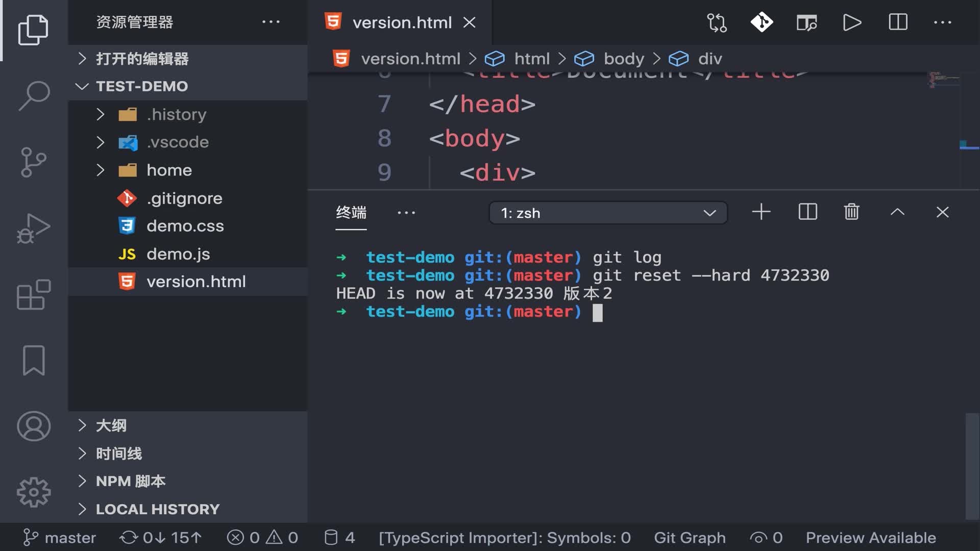Click the Manage gear icon
Viewport: 980px width, 551px height.
coord(34,492)
